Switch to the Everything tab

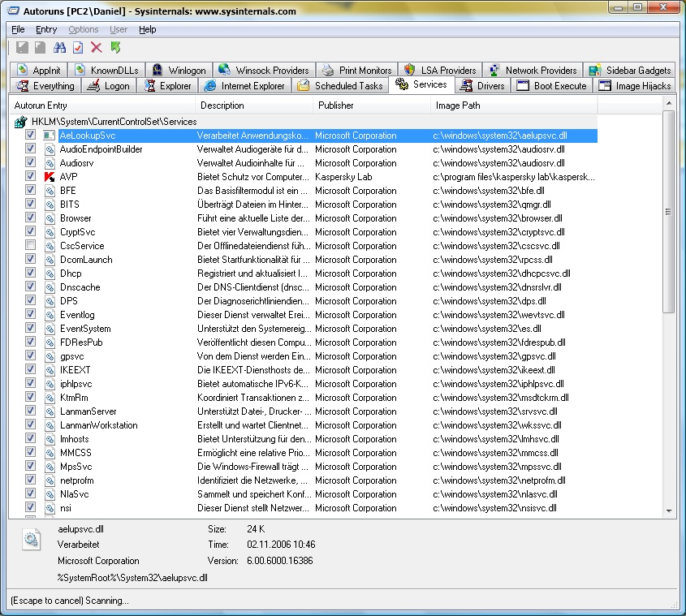click(x=45, y=86)
